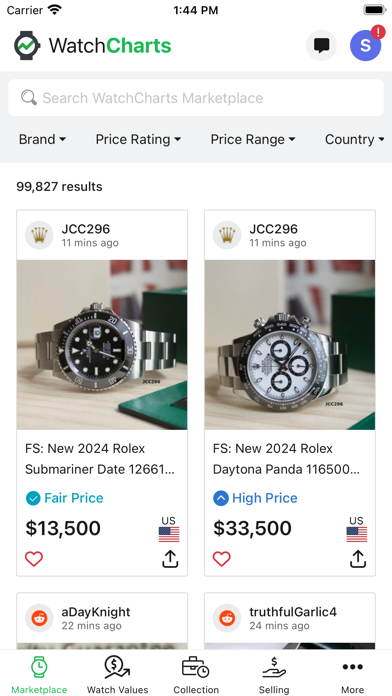Click the Reddit icon beside truthfulGarlic4
This screenshot has height=696, width=392.
pos(227,618)
